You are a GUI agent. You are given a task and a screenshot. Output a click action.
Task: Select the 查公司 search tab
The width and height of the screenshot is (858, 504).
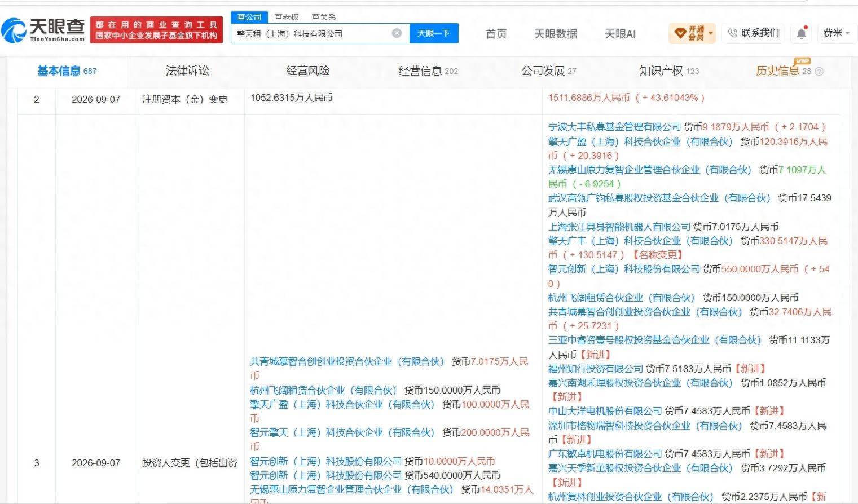tap(249, 17)
